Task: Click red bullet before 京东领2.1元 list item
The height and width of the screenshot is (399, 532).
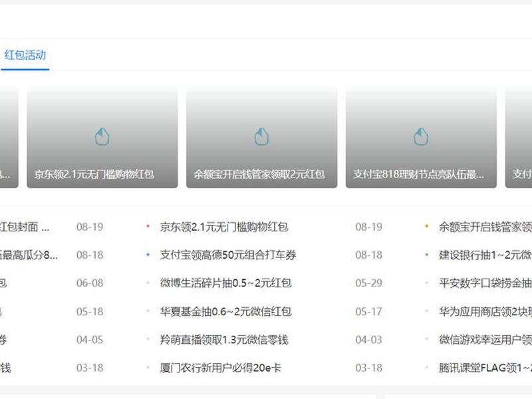Action: (x=148, y=225)
